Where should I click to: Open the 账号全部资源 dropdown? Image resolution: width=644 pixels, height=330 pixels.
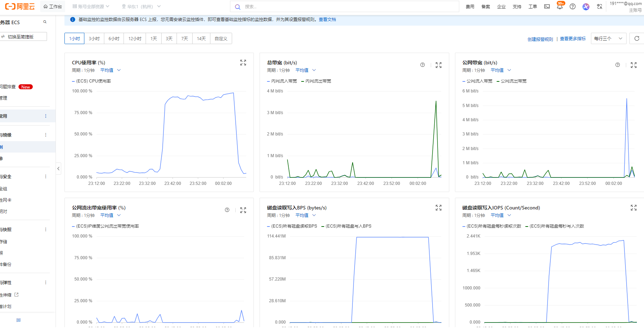click(x=91, y=6)
